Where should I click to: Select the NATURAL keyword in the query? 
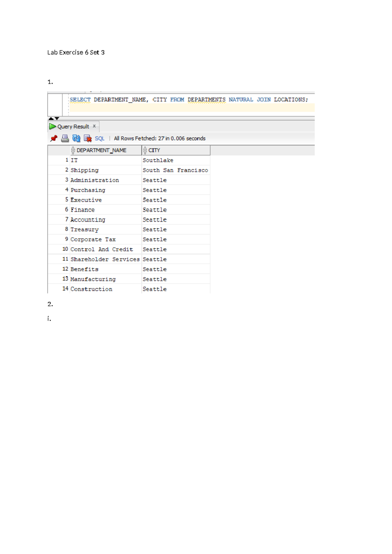(x=241, y=99)
